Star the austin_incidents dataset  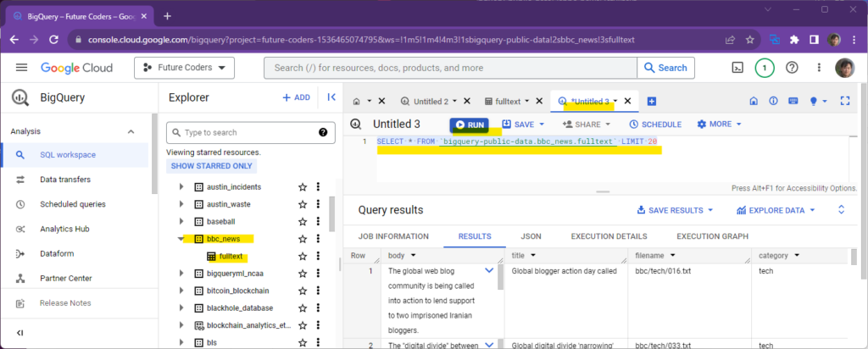point(303,187)
